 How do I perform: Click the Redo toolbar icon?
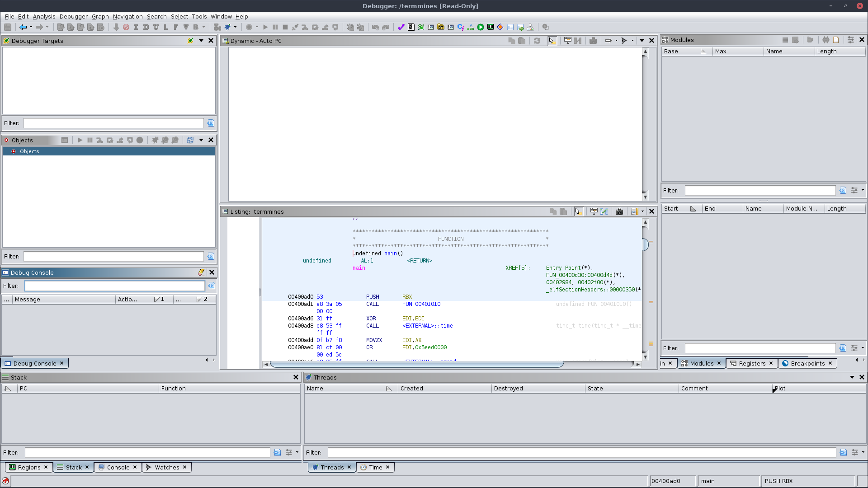[x=386, y=27]
